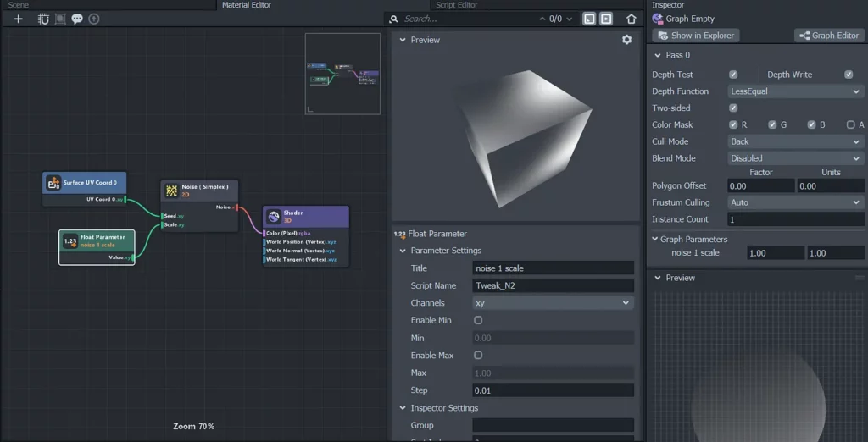This screenshot has height=442, width=868.
Task: Select the Material Editor tab
Action: tap(247, 5)
